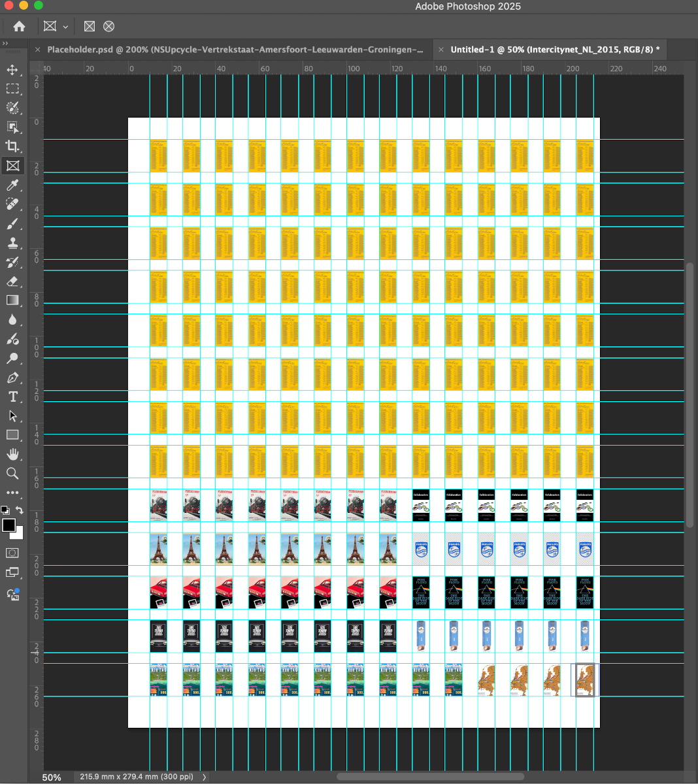Viewport: 698px width, 784px height.
Task: Select the Eyedropper tool
Action: click(x=12, y=186)
